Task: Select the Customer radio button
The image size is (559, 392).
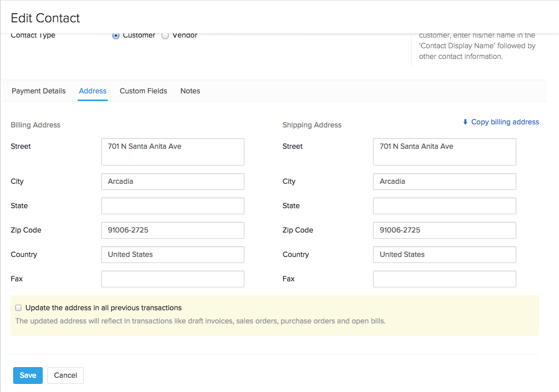Action: click(x=115, y=35)
